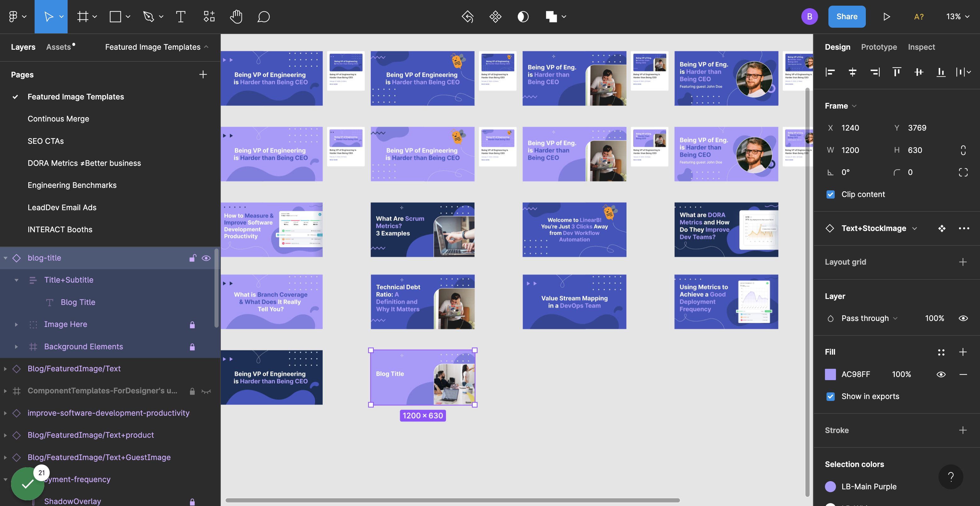Open the Pass through blend mode dropdown
This screenshot has height=506, width=980.
pos(869,318)
